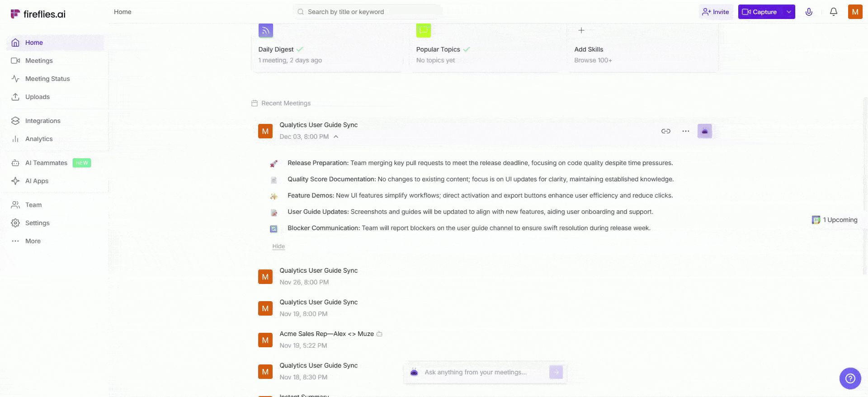868x397 pixels.
Task: Go to Meetings in the sidebar
Action: coord(55,61)
